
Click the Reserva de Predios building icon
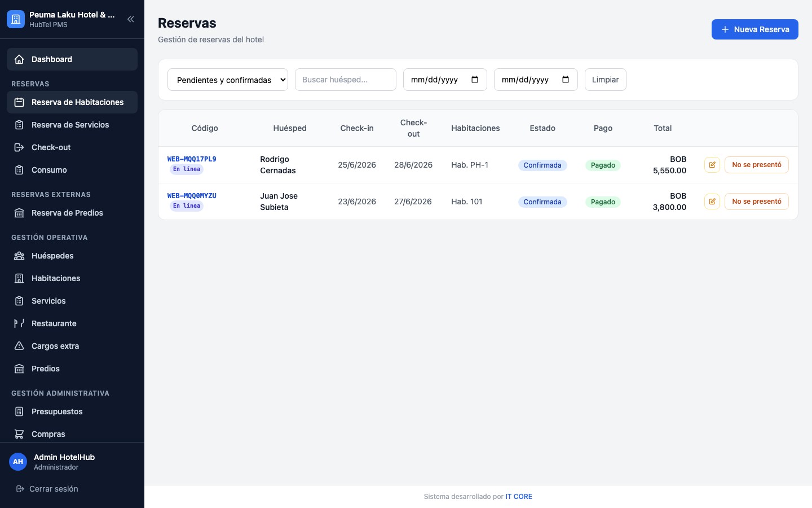coord(19,213)
